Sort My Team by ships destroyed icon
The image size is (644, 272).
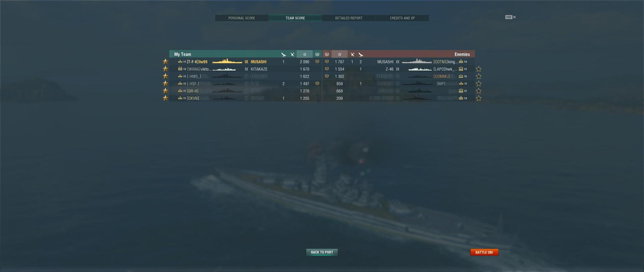292,54
